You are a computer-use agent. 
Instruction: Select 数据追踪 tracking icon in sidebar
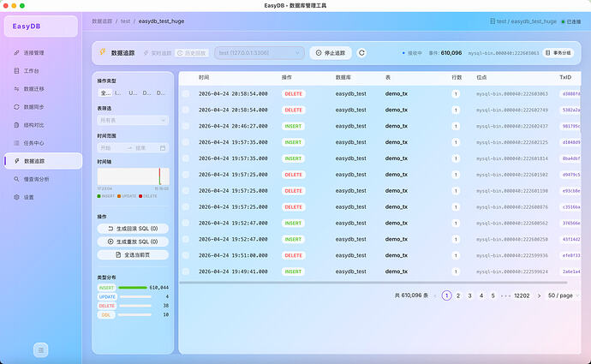pos(16,161)
